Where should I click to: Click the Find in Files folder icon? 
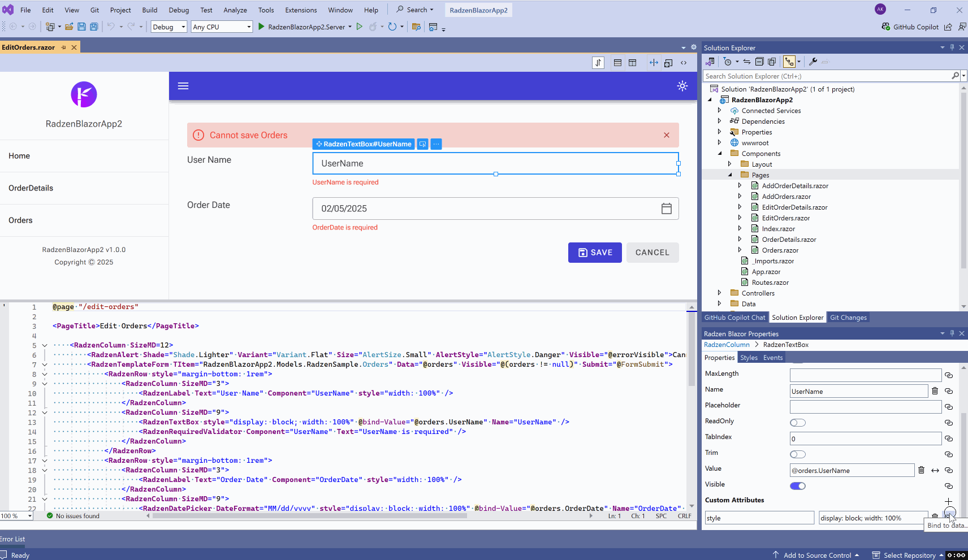click(416, 27)
